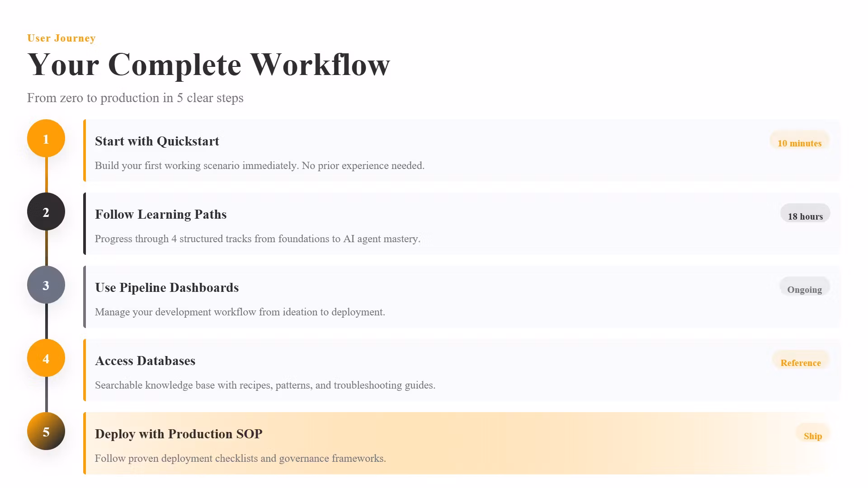Click the gradient step 5 circle

pyautogui.click(x=46, y=432)
